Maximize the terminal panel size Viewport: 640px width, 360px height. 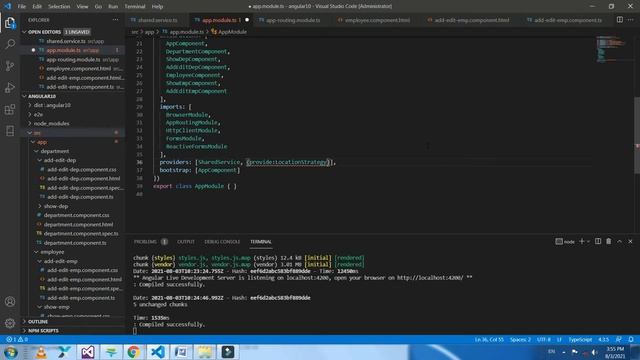619,241
